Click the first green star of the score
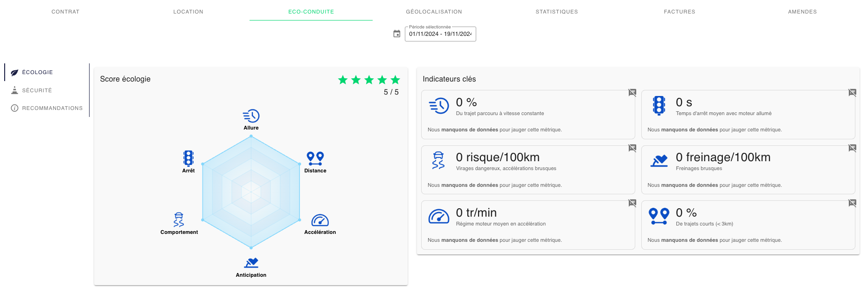Screen dimensions: 868x294 343,80
